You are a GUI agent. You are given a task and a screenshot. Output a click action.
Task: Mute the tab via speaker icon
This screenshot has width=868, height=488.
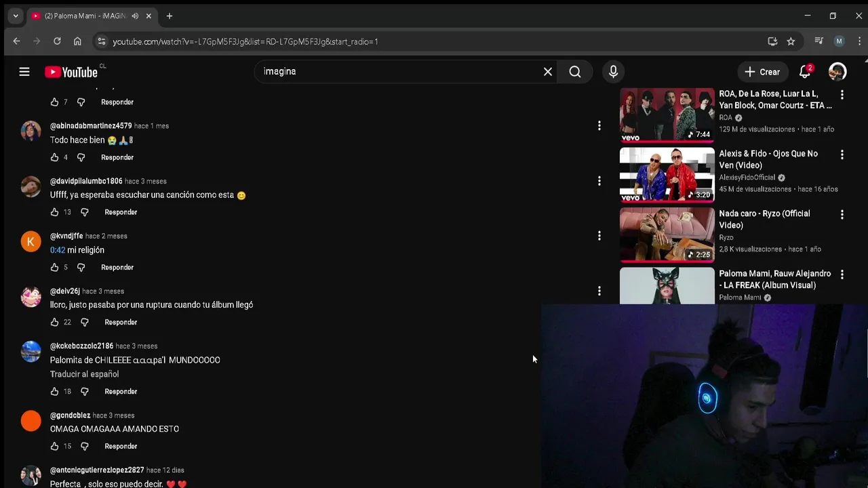coord(135,16)
